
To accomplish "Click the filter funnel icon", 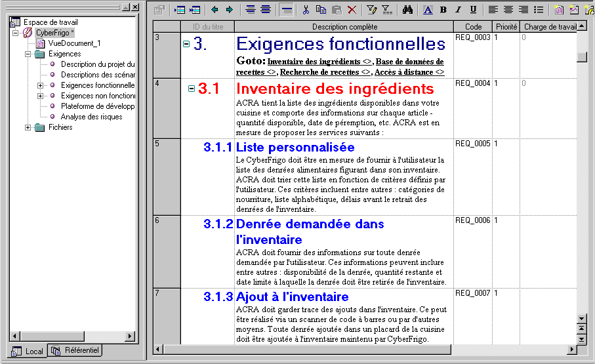I will click(371, 9).
